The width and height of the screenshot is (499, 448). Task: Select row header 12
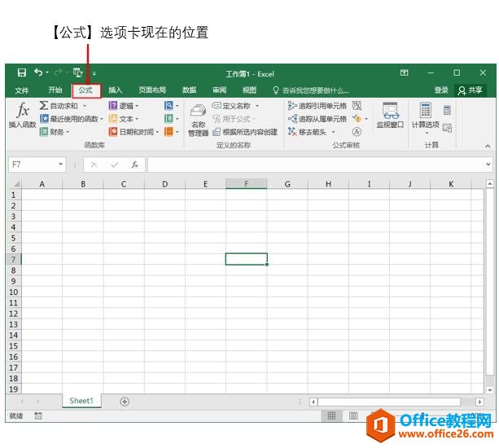13,314
